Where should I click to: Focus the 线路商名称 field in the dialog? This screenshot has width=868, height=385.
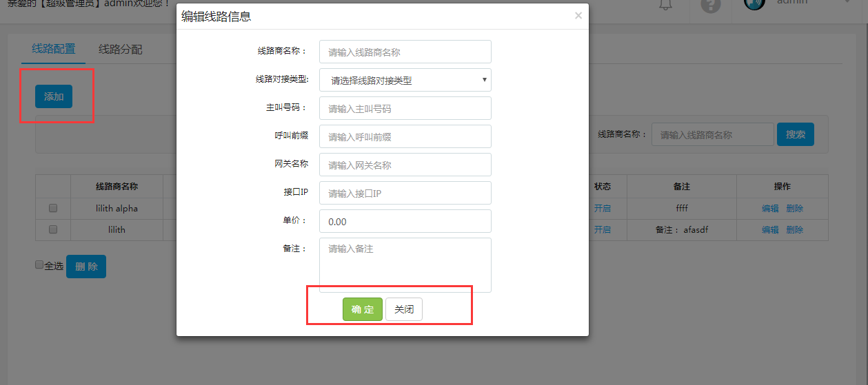pos(405,52)
